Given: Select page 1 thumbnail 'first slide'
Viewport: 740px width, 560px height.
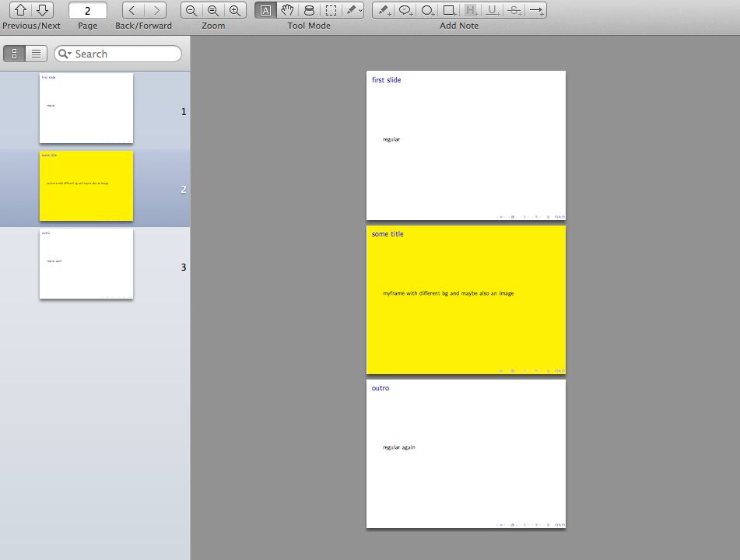Looking at the screenshot, I should (x=86, y=108).
